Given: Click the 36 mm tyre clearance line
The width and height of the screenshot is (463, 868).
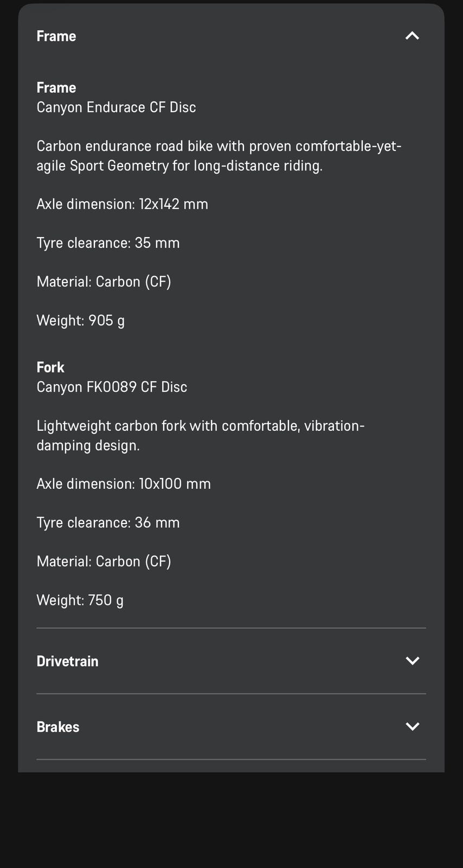Looking at the screenshot, I should [108, 523].
